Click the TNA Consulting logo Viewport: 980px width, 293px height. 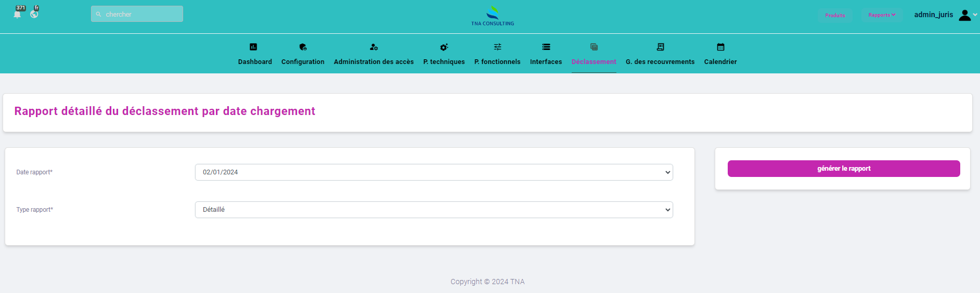pyautogui.click(x=492, y=16)
